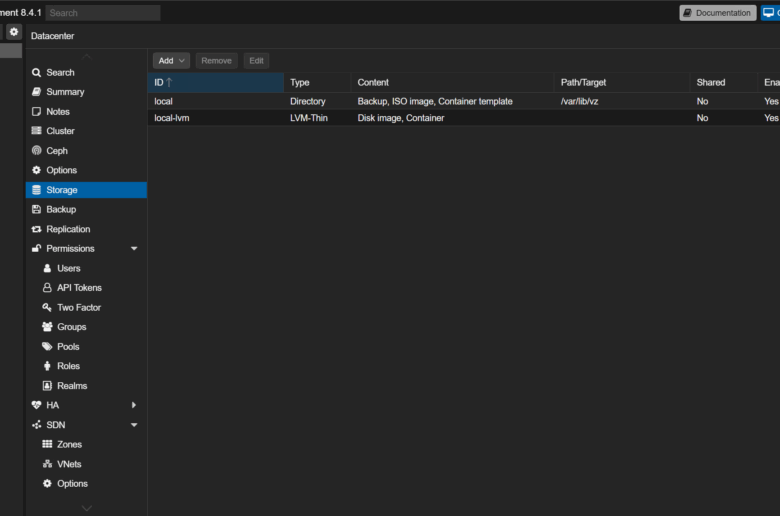The image size is (780, 516).
Task: Click the Datacenter Options gear icon
Action: point(36,170)
